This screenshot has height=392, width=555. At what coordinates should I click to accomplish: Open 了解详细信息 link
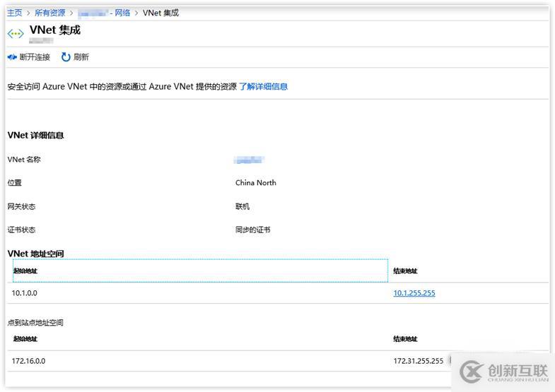click(263, 87)
